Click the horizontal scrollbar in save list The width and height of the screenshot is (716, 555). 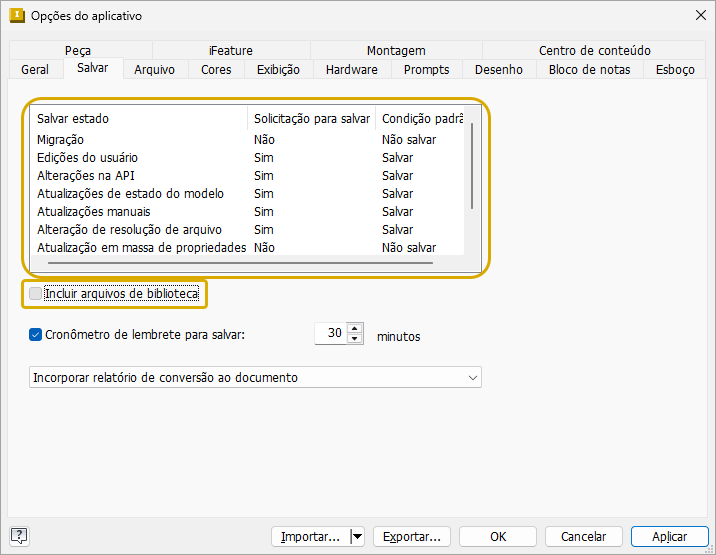point(240,263)
